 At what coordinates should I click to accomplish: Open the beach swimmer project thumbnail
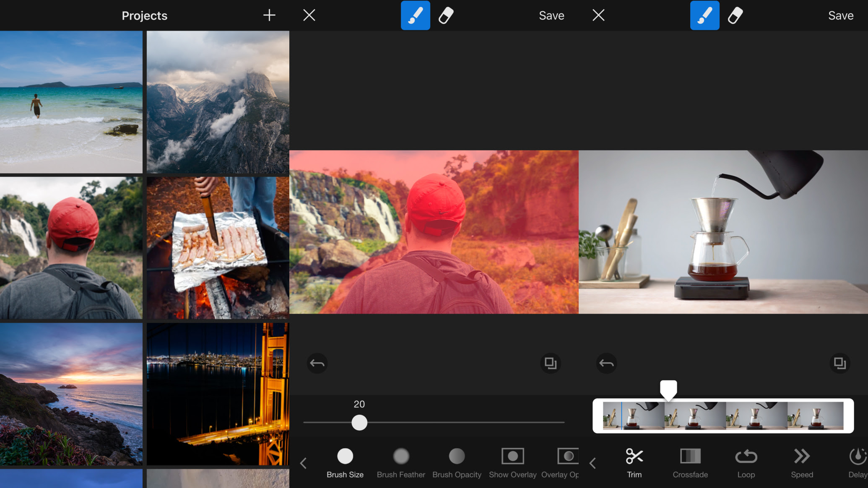(x=71, y=102)
